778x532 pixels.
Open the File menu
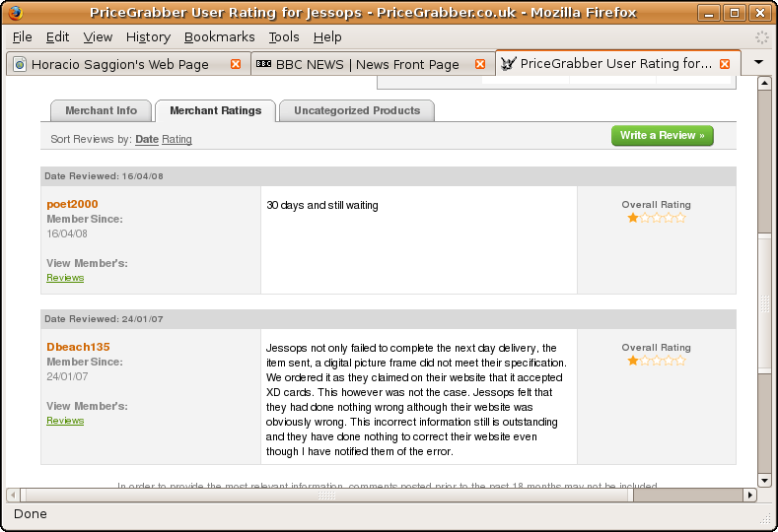(22, 37)
